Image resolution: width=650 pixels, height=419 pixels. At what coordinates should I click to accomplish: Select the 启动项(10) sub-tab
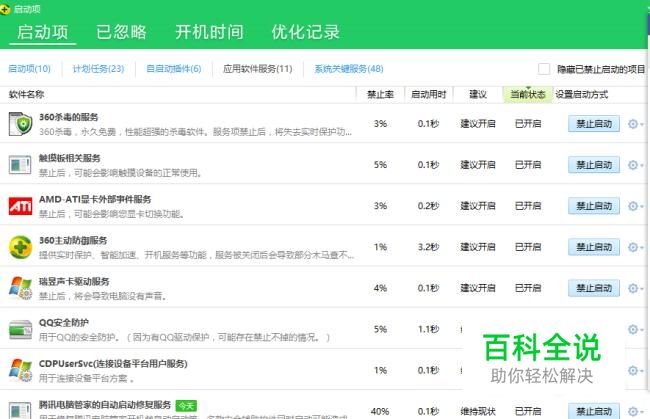[x=29, y=69]
